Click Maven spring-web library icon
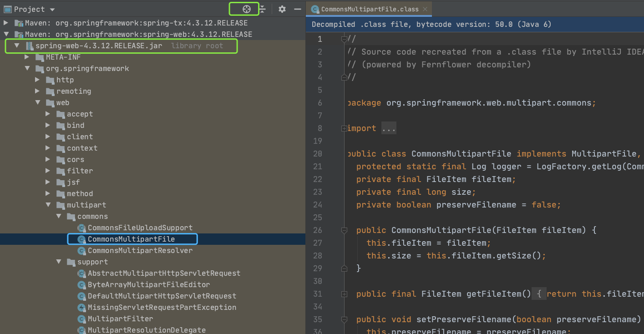This screenshot has height=334, width=644. tap(19, 34)
